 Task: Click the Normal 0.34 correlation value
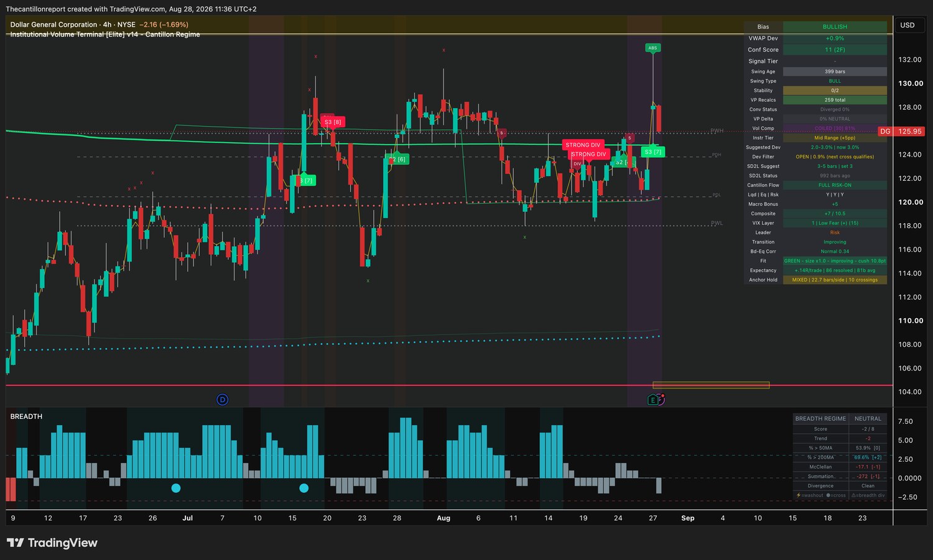pos(835,252)
